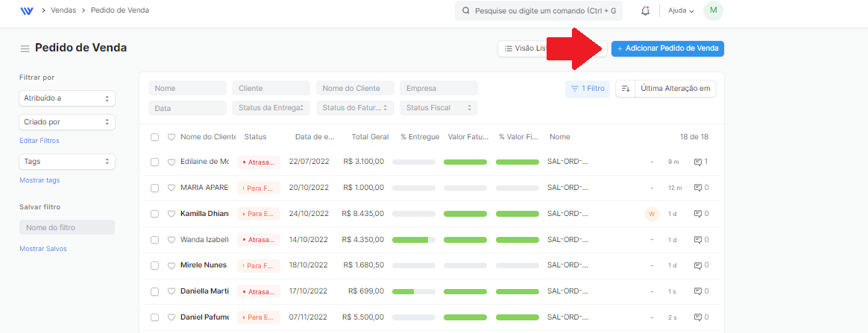
Task: Click Mostrar Salvos link
Action: coord(43,249)
